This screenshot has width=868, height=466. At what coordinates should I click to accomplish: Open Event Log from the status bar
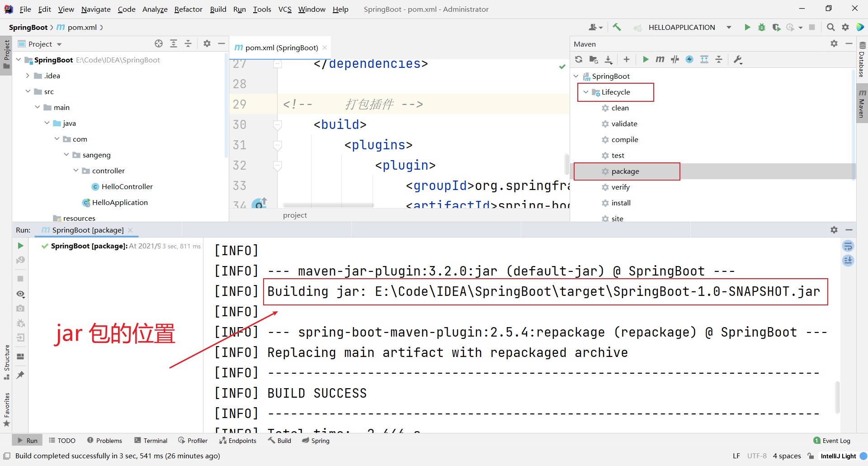pyautogui.click(x=835, y=440)
